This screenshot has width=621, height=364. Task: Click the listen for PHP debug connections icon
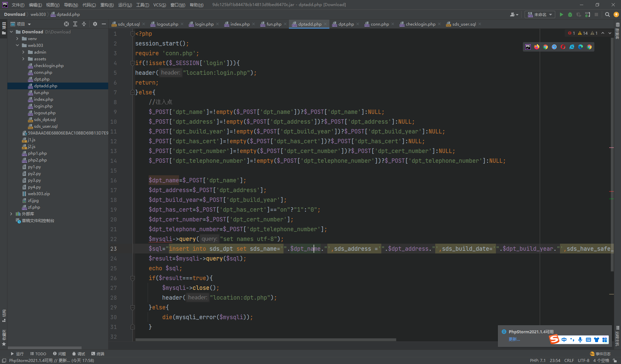tap(588, 14)
